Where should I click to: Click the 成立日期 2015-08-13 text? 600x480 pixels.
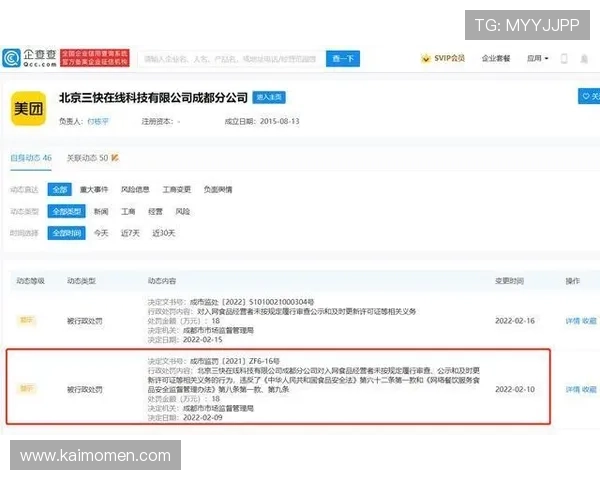[262, 121]
